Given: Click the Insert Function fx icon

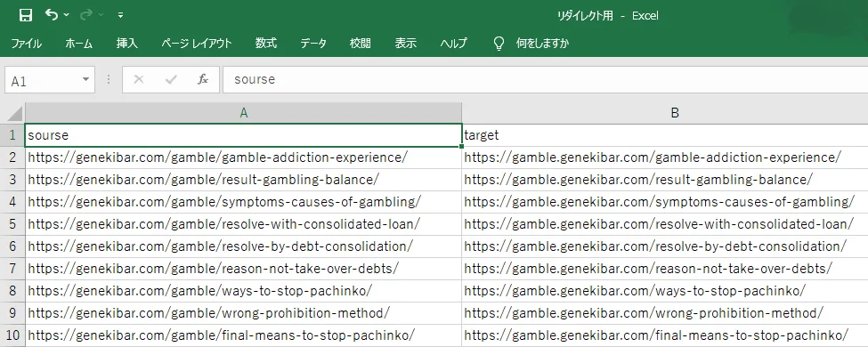Looking at the screenshot, I should point(203,80).
